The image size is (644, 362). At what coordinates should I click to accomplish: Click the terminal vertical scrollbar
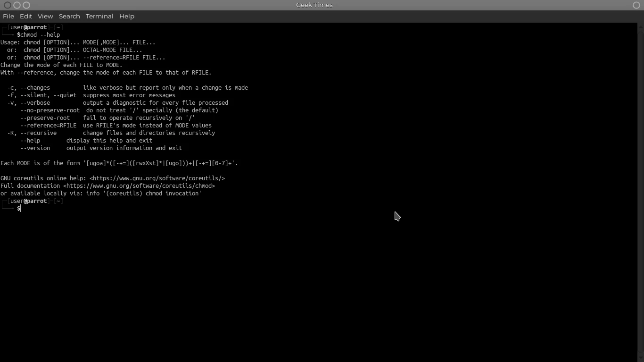(x=640, y=192)
